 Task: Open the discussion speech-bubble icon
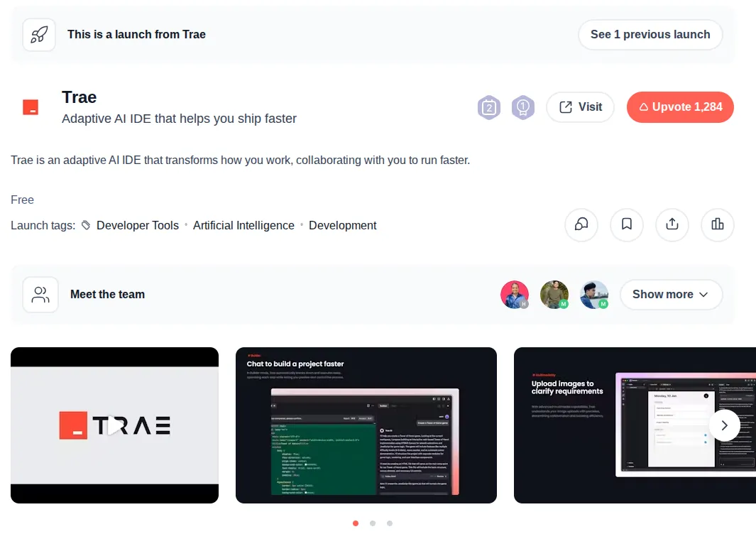[x=581, y=225]
